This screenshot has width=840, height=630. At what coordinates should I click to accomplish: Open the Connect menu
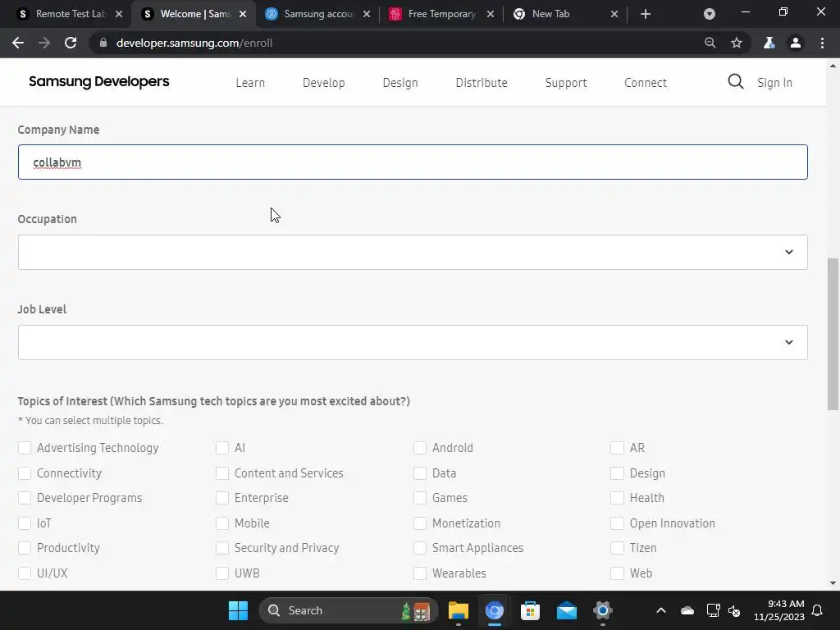[646, 83]
